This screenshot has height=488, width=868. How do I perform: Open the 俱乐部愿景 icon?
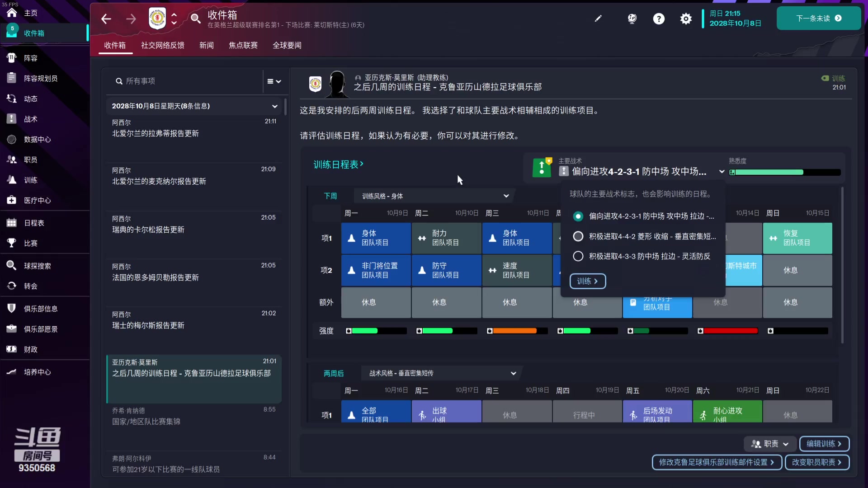(x=12, y=329)
